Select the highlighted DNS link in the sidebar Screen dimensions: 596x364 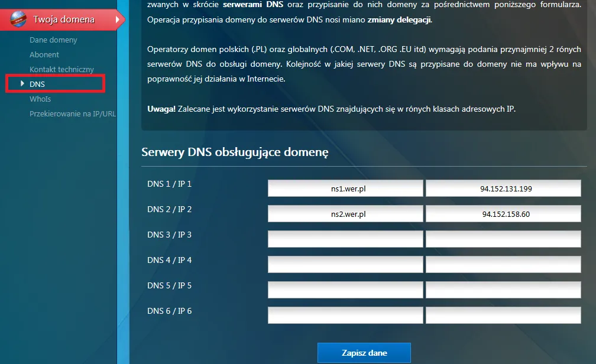[37, 84]
